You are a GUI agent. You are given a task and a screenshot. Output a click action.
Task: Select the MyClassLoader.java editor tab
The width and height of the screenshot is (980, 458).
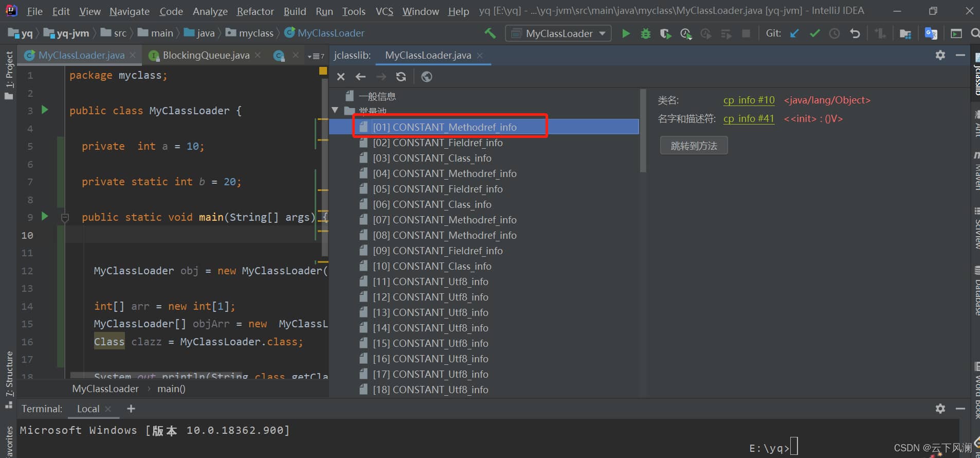click(81, 55)
